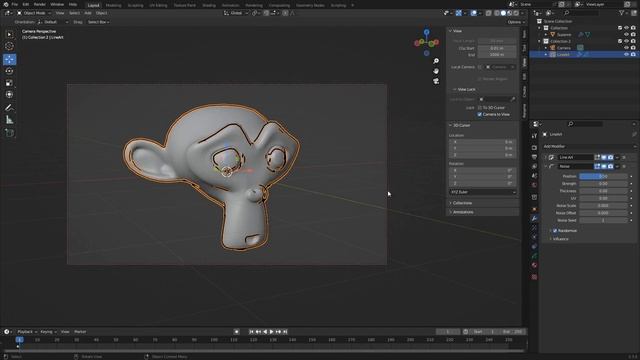Screen dimensions: 640x360
Task: Click the Blender logo menu icon
Action: pyautogui.click(x=6, y=4)
